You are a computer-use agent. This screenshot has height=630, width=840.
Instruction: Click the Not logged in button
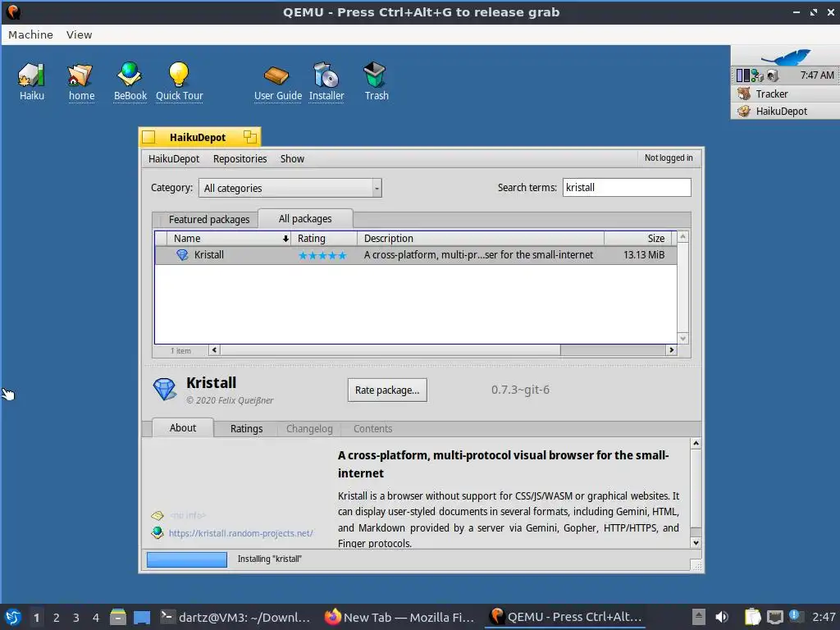(x=668, y=158)
